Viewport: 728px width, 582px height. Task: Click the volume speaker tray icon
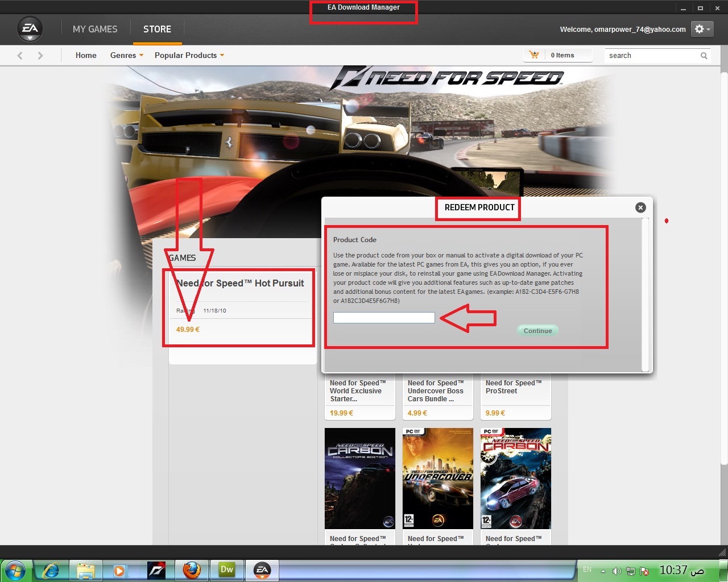click(x=617, y=571)
